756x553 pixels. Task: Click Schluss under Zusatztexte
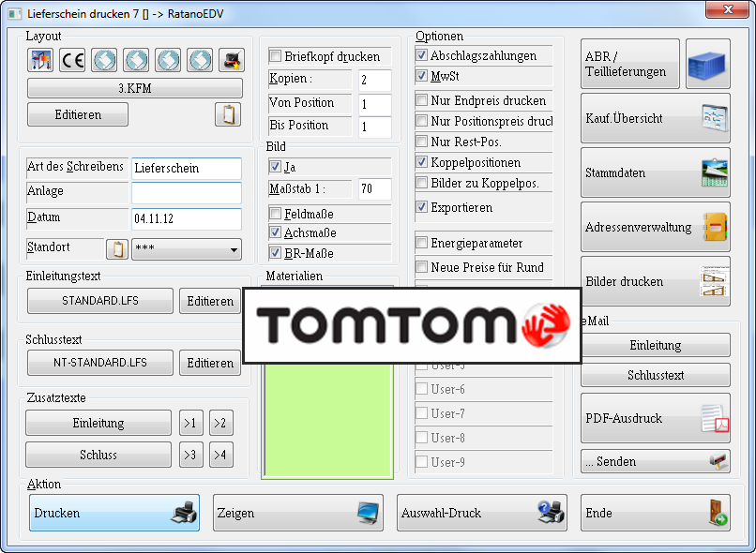pyautogui.click(x=98, y=455)
